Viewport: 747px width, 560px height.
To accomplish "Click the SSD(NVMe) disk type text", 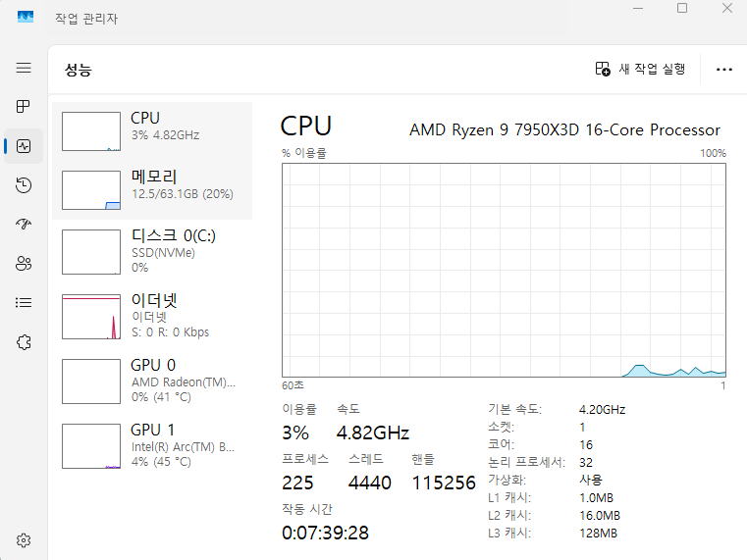I will pyautogui.click(x=163, y=253).
